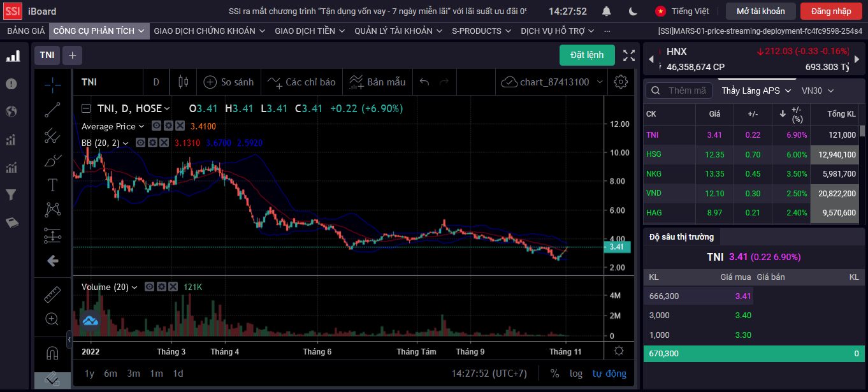Open the pitchfork drawing tools
The width and height of the screenshot is (868, 392).
click(x=53, y=135)
